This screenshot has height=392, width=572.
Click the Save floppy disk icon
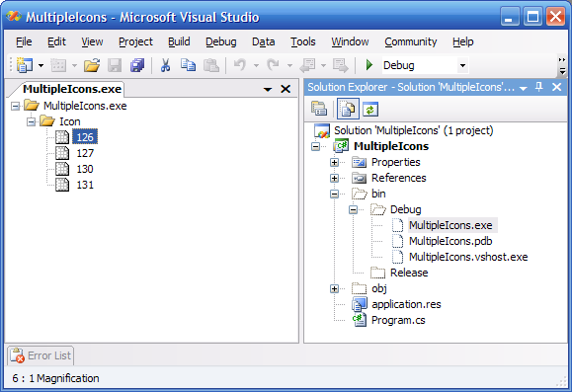(115, 65)
